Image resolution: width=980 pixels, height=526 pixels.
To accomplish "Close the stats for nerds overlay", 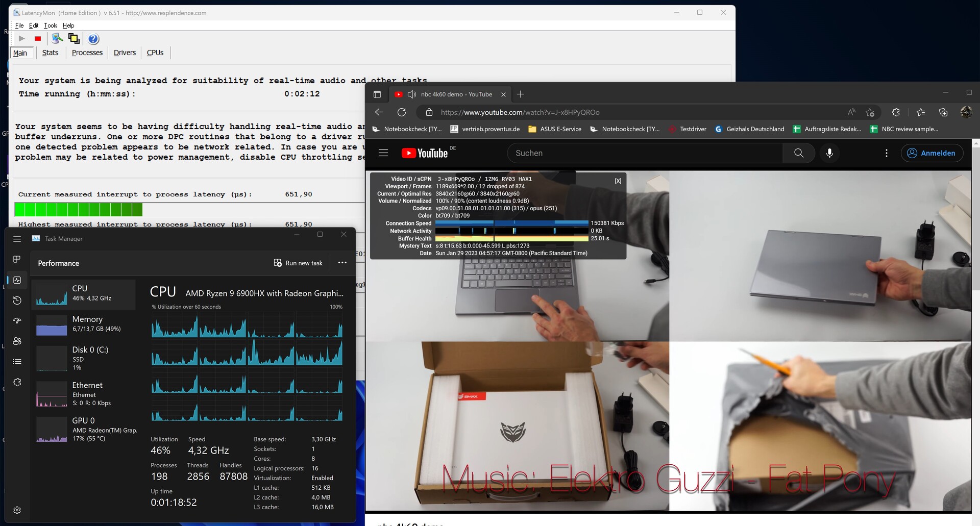I will click(618, 181).
